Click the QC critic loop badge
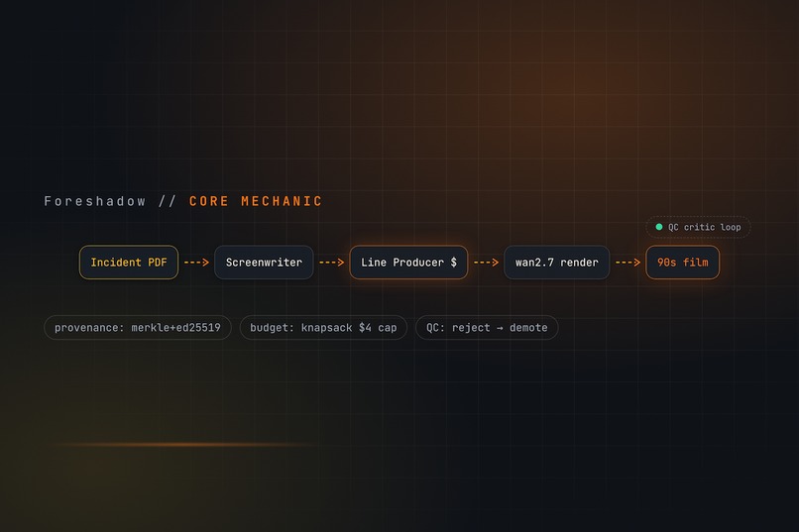 [698, 227]
